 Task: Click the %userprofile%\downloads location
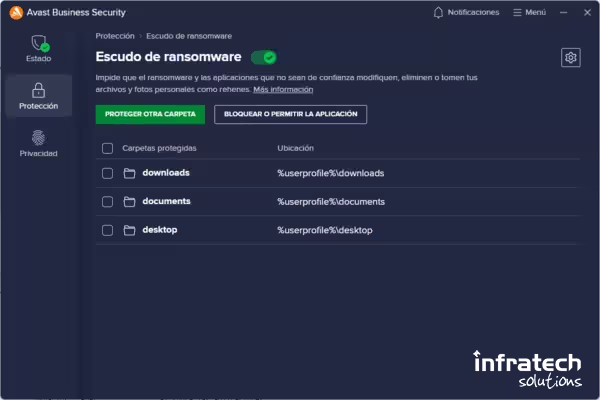(331, 173)
